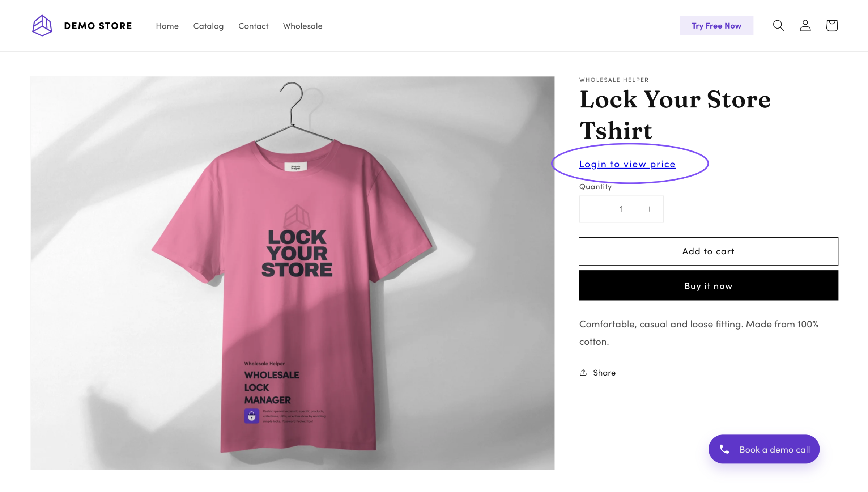Click the phone icon on demo call button
The height and width of the screenshot is (492, 868).
tap(724, 449)
